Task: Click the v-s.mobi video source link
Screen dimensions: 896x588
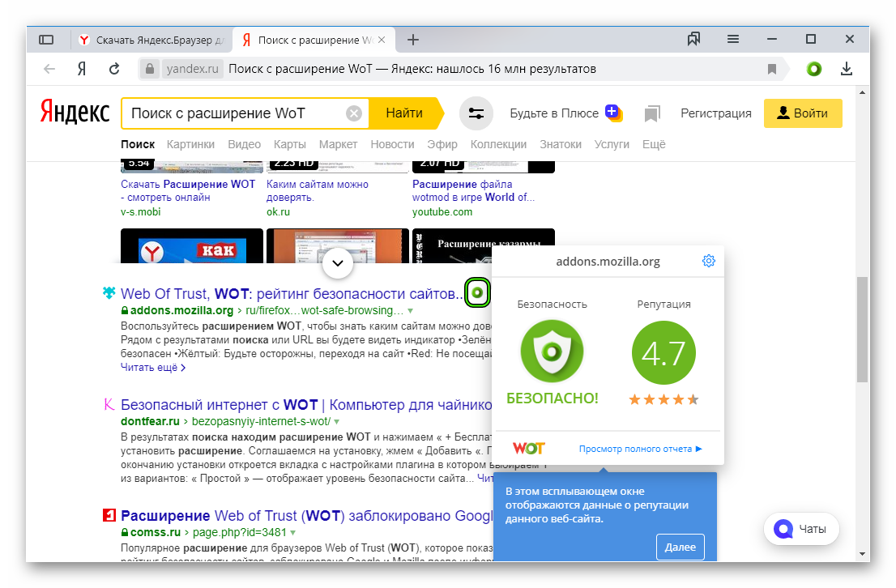Action: (141, 212)
